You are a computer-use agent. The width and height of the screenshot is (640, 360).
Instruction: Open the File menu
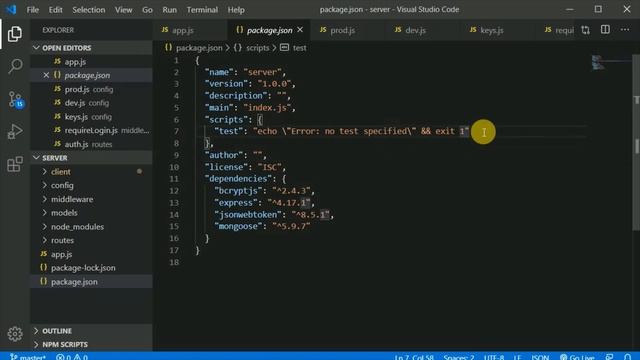click(x=33, y=9)
